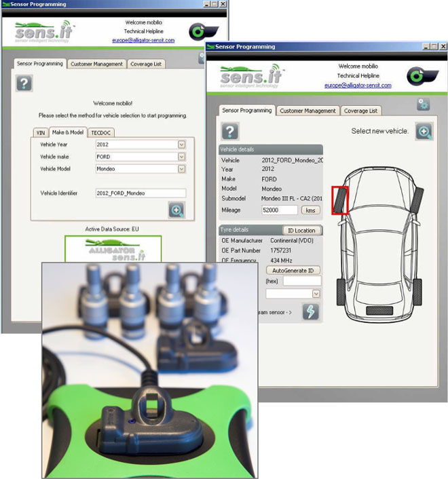Image resolution: width=448 pixels, height=479 pixels.
Task: Switch to VIN tab
Action: click(40, 132)
